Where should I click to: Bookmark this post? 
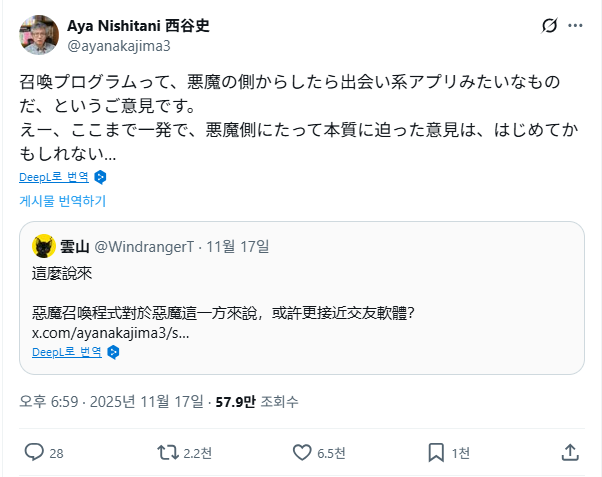point(436,452)
